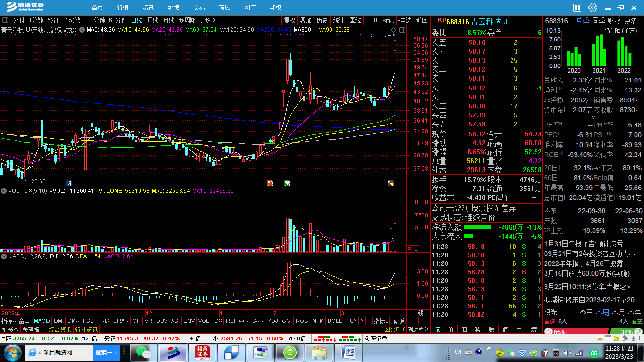The width and height of the screenshot is (644, 362).
Task: Click the small panel icon beside diamond marker
Action: (x=402, y=29)
